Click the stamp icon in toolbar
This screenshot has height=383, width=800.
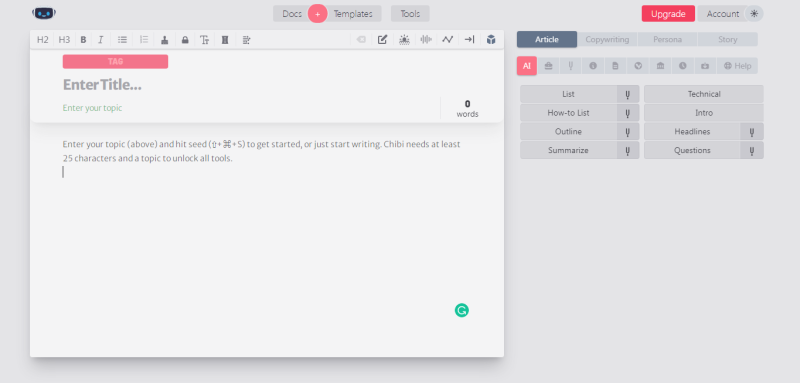point(164,40)
